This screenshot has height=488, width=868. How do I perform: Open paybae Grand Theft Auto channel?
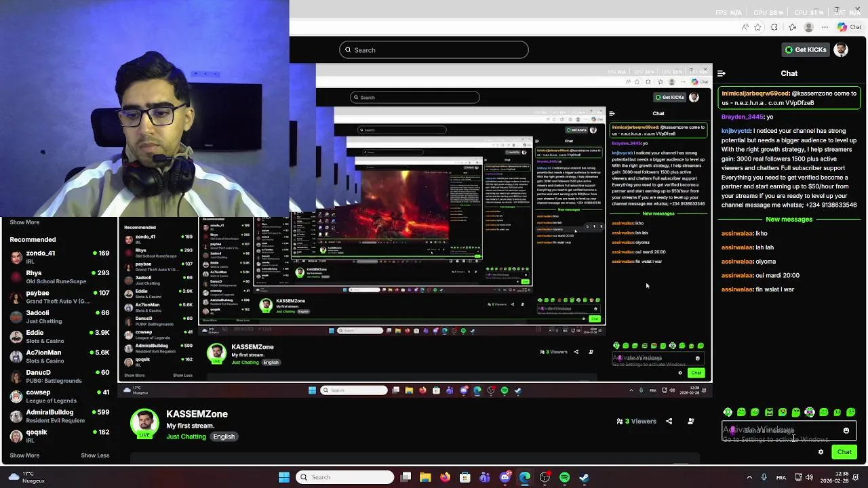click(60, 297)
